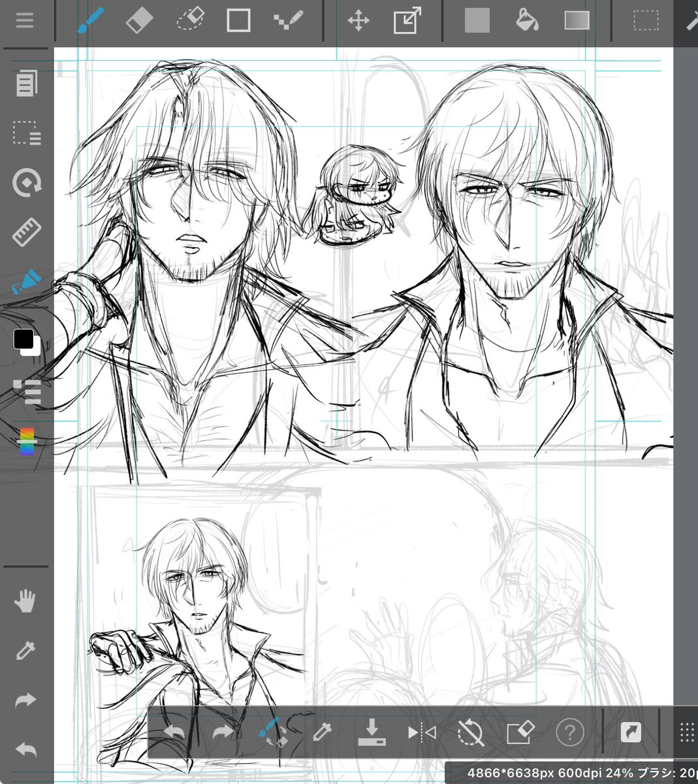Screen dimensions: 698x784
Task: Open the document edit menu in sidebar
Action: [26, 83]
